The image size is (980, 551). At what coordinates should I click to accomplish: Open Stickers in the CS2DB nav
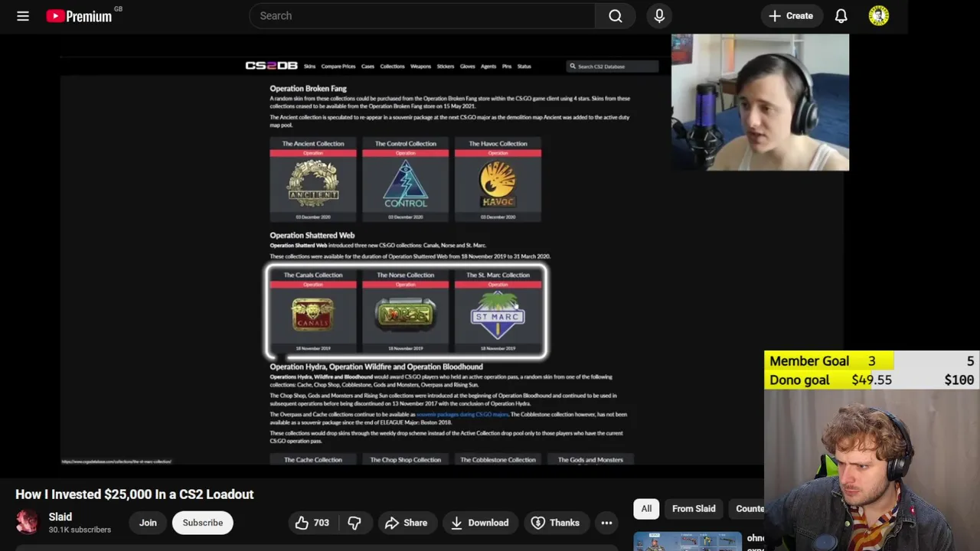(x=446, y=67)
